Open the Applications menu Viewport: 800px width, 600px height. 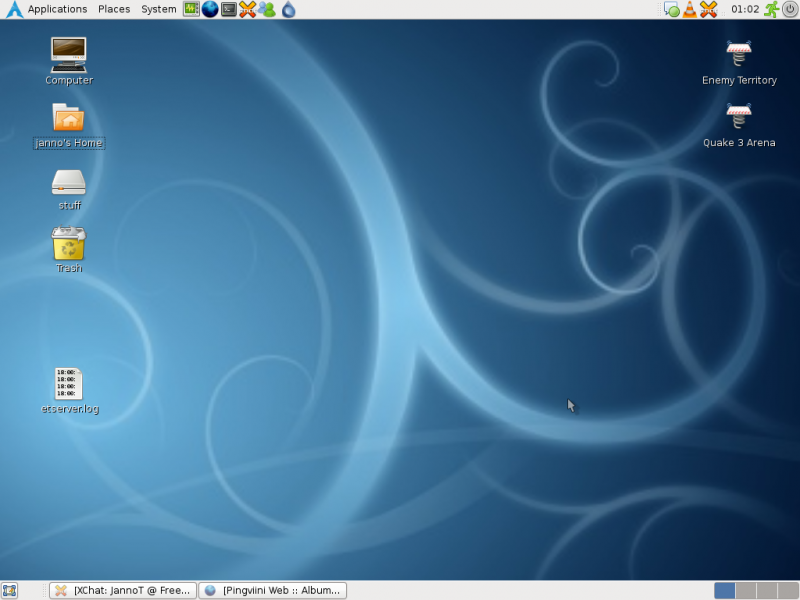(x=57, y=9)
